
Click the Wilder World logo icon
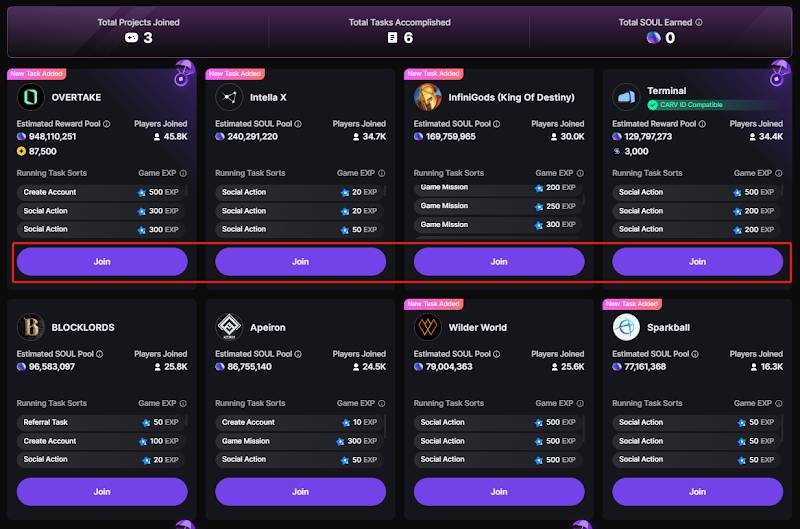click(428, 327)
